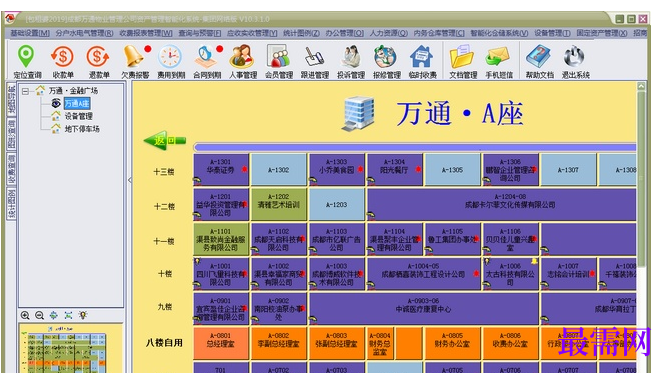
Task: Collapse the 万通·金融广场 tree node
Action: (26, 91)
